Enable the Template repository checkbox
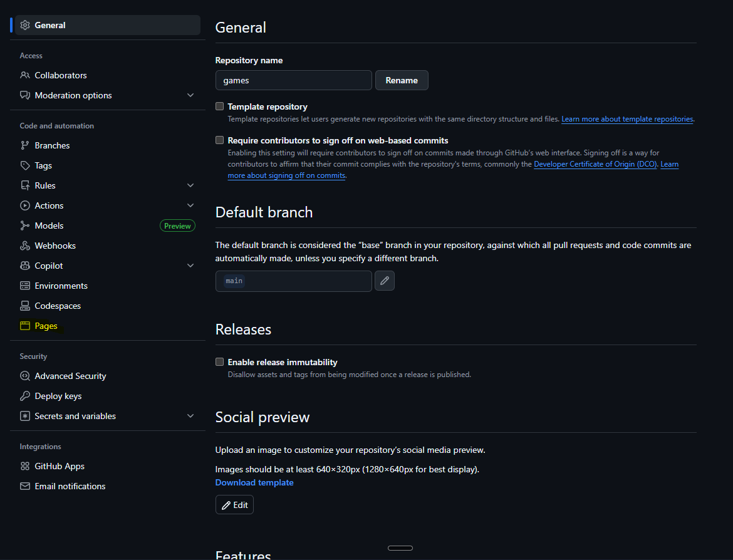 220,106
